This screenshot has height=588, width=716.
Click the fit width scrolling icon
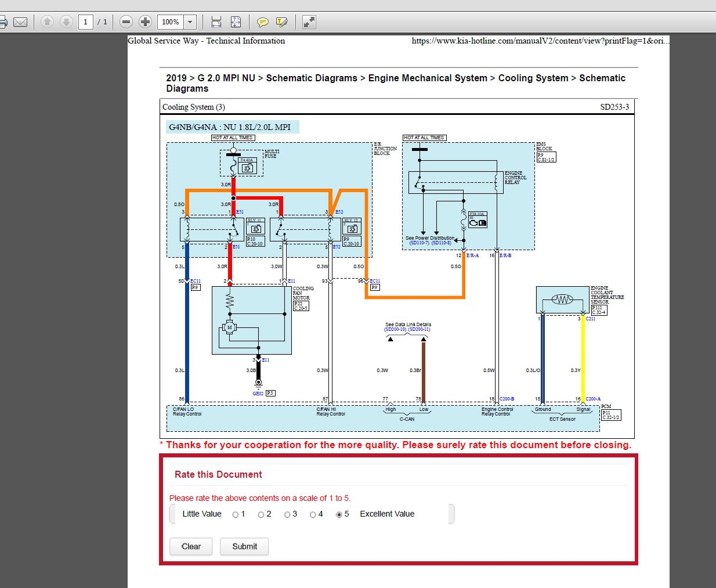tap(216, 22)
